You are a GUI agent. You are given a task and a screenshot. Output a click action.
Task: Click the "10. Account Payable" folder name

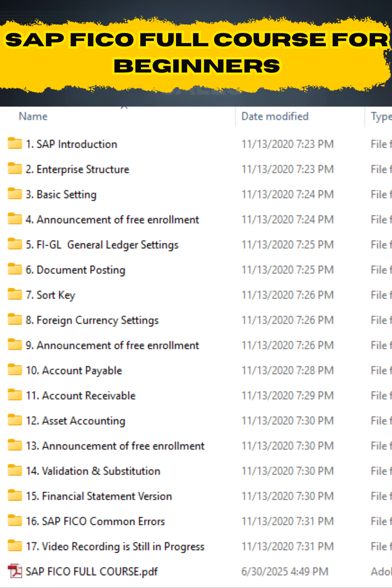(x=74, y=371)
